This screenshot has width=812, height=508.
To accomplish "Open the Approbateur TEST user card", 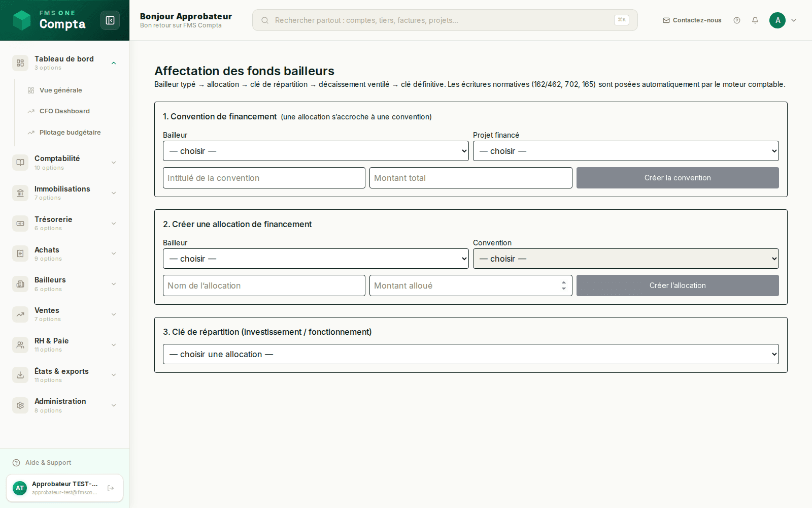I will pos(64,488).
